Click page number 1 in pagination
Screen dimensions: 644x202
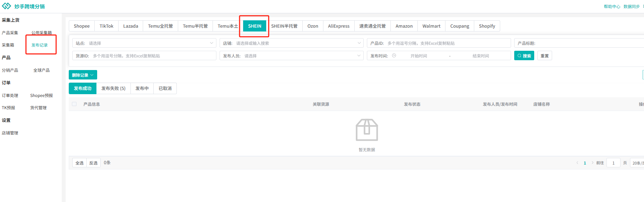pos(585,163)
